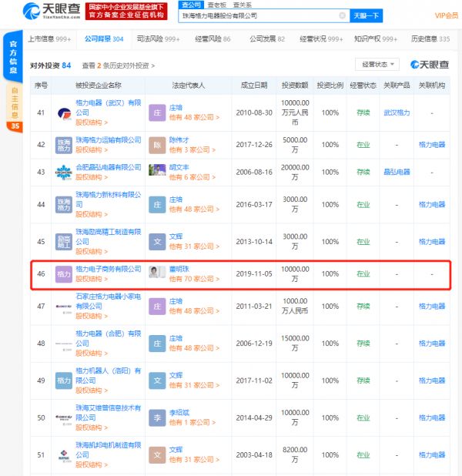Click the 石家庄格力电器小家电 company logo
This screenshot has height=476, width=462.
pos(64,306)
